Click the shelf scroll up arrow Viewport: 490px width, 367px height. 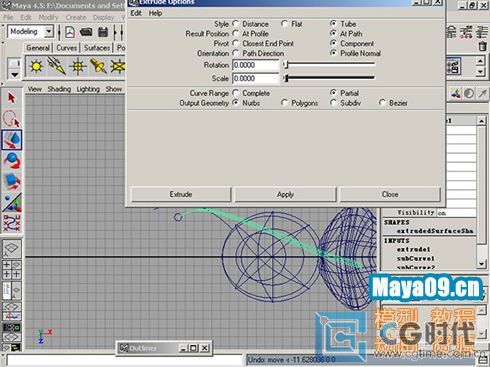click(x=480, y=61)
